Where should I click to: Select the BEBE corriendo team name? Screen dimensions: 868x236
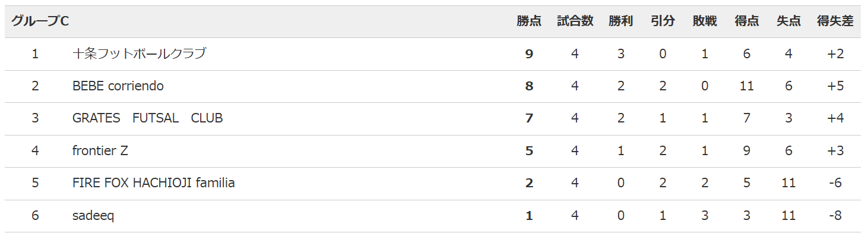[118, 86]
